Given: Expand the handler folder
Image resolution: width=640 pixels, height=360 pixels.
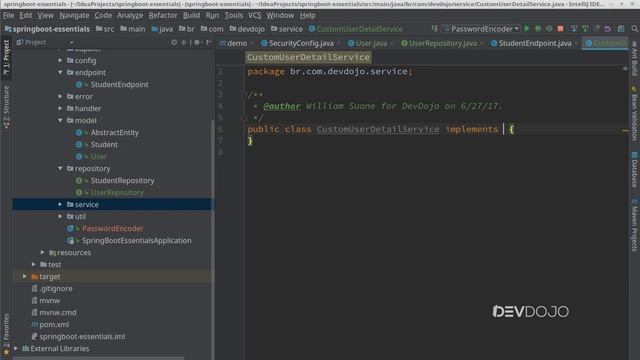Looking at the screenshot, I should click(x=60, y=108).
